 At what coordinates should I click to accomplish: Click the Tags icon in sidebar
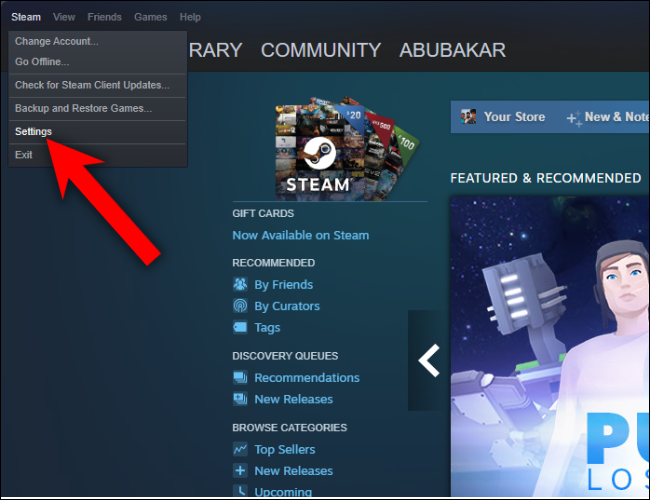click(x=240, y=327)
